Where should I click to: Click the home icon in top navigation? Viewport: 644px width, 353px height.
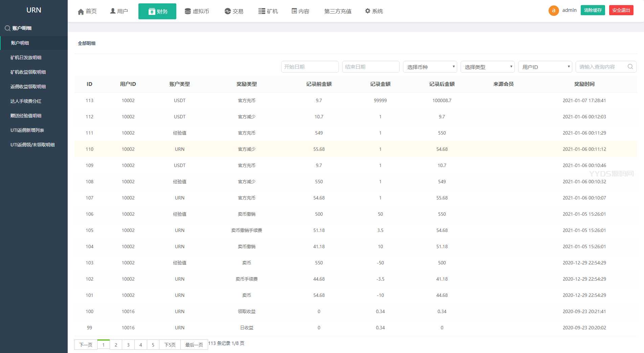tap(81, 12)
